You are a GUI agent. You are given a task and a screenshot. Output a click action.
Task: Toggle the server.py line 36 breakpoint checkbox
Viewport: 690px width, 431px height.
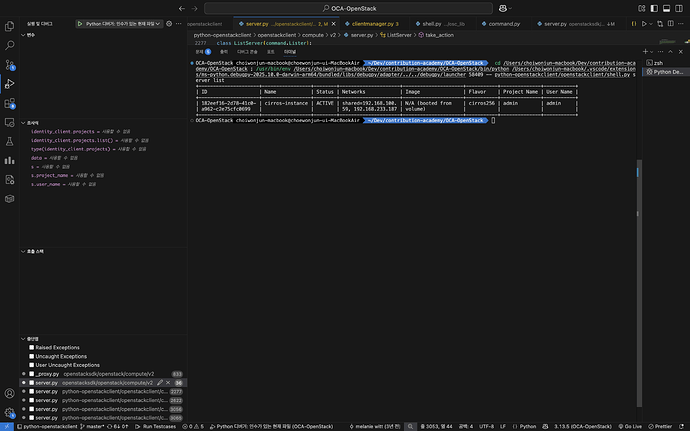pos(31,383)
